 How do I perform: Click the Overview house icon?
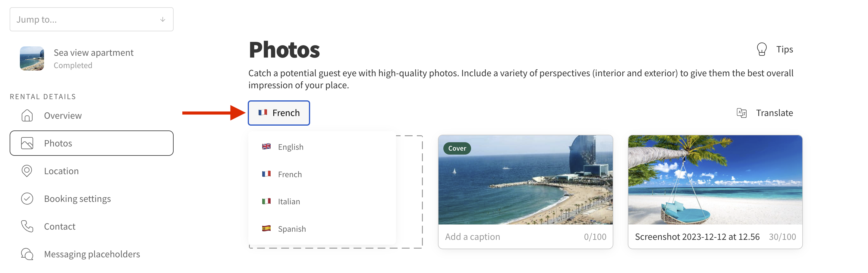pyautogui.click(x=27, y=116)
